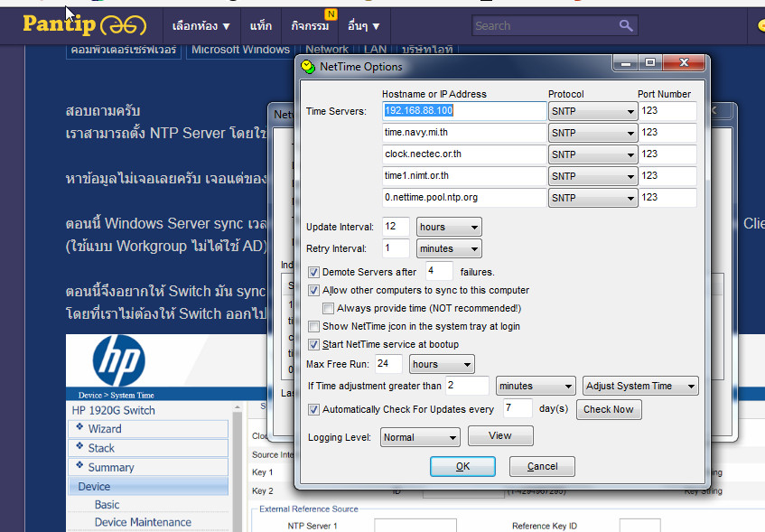Click OK in NetTime Options
The image size is (765, 532).
[x=462, y=467]
